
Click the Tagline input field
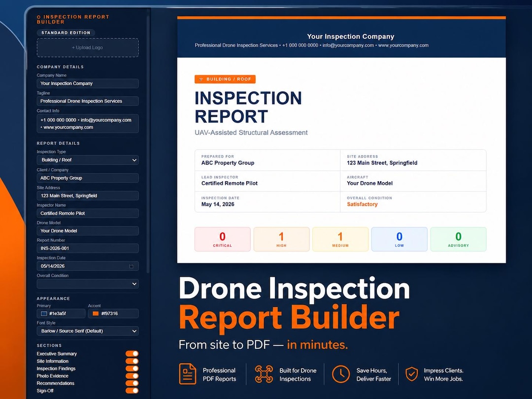click(x=88, y=101)
